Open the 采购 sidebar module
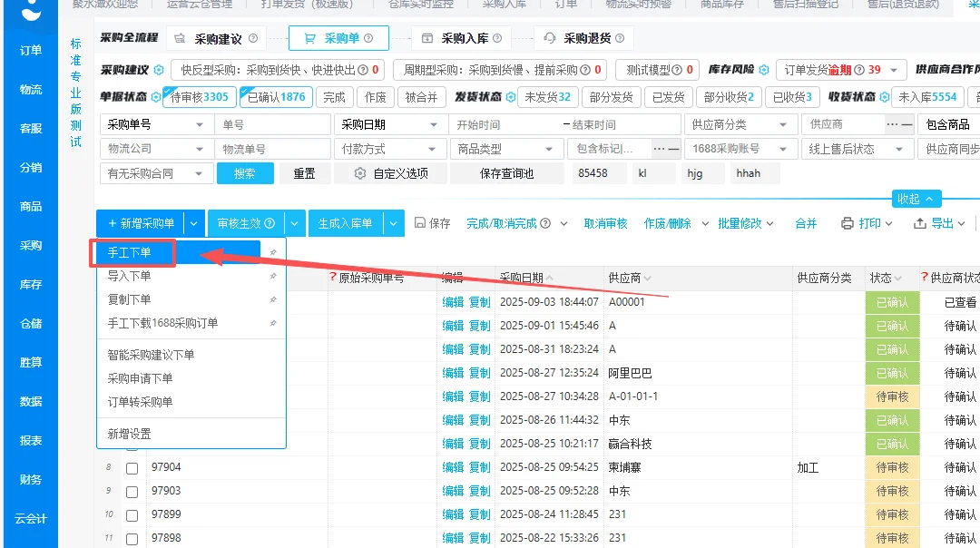Screen dimensions: 980x548 pos(31,246)
